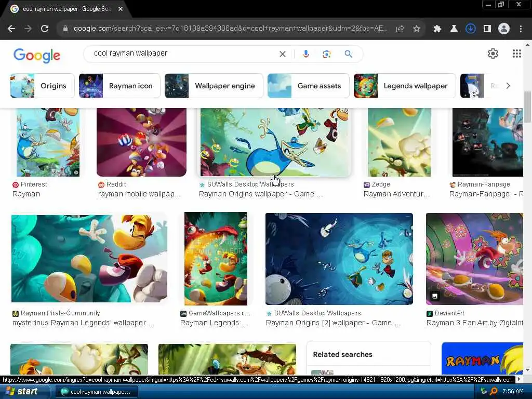Submit search with magnifier icon

tap(349, 54)
